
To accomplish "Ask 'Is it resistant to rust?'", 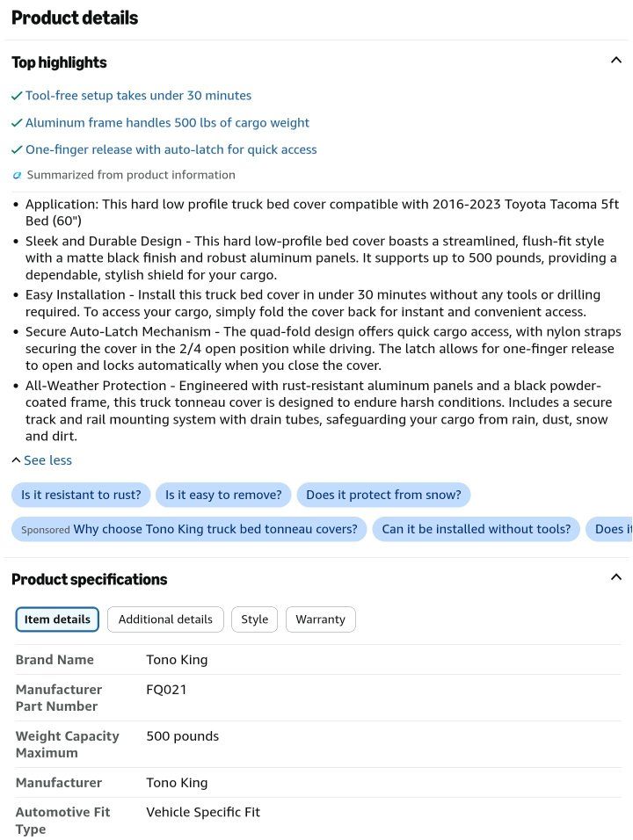I will [x=81, y=495].
